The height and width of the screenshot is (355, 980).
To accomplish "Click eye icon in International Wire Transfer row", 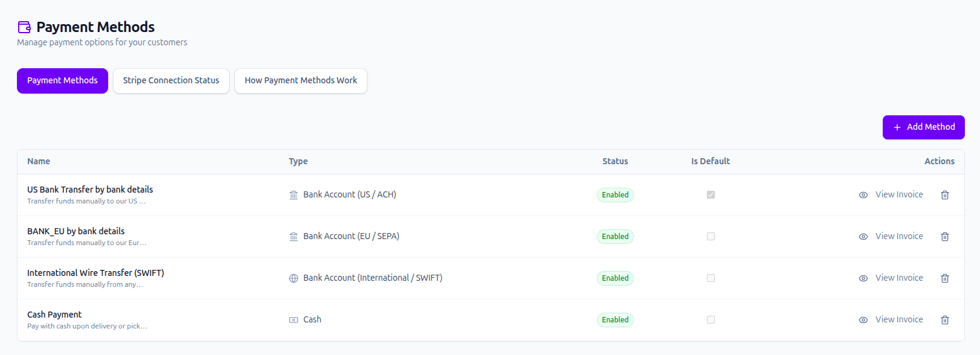I will tap(863, 278).
